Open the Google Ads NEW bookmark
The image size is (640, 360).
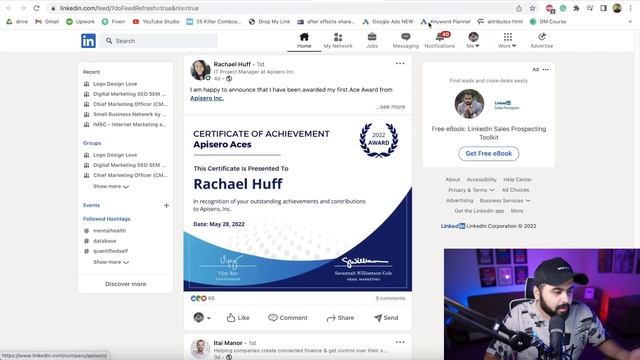pyautogui.click(x=388, y=22)
